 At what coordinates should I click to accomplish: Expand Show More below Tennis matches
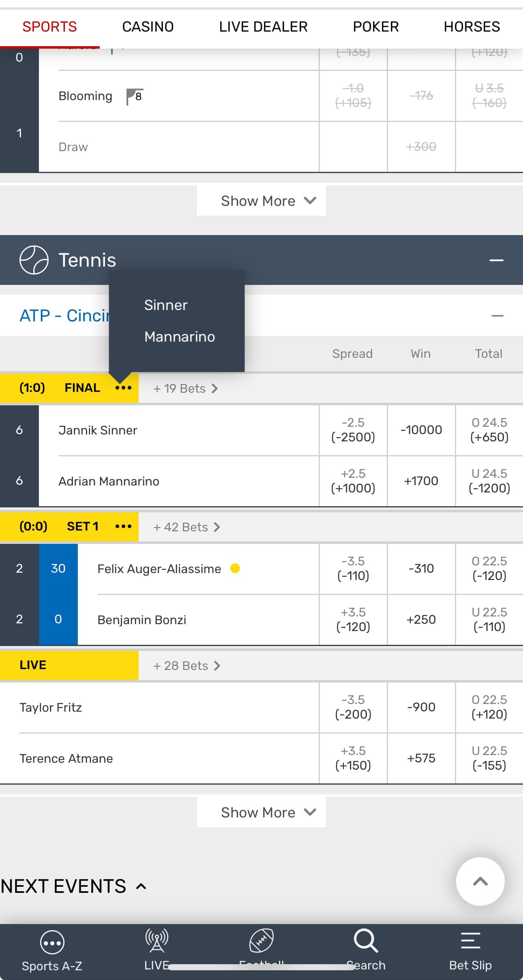261,812
